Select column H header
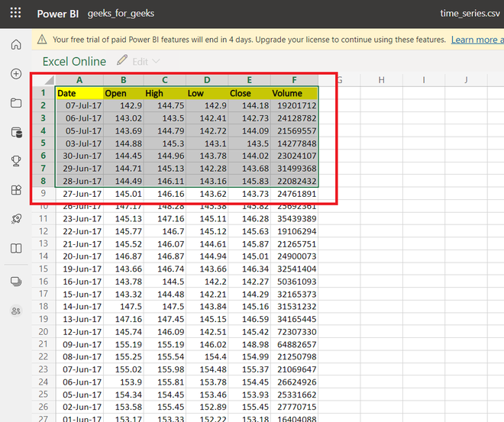Image resolution: width=504 pixels, height=422 pixels. point(381,80)
